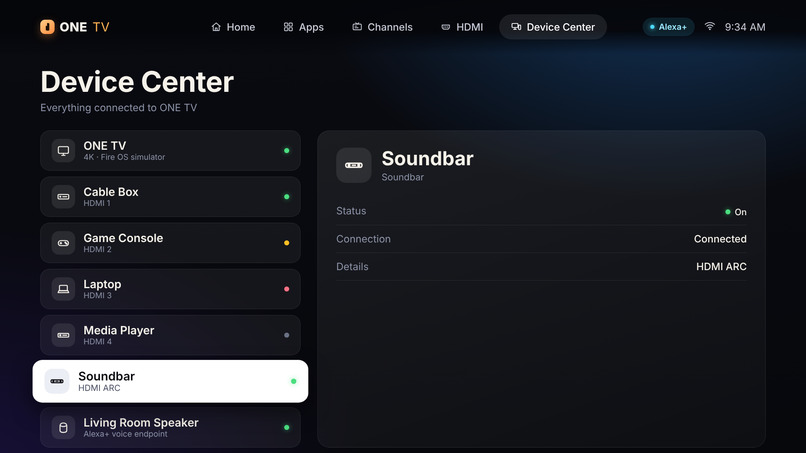806x453 pixels.
Task: Click the Media Player device icon
Action: (63, 335)
